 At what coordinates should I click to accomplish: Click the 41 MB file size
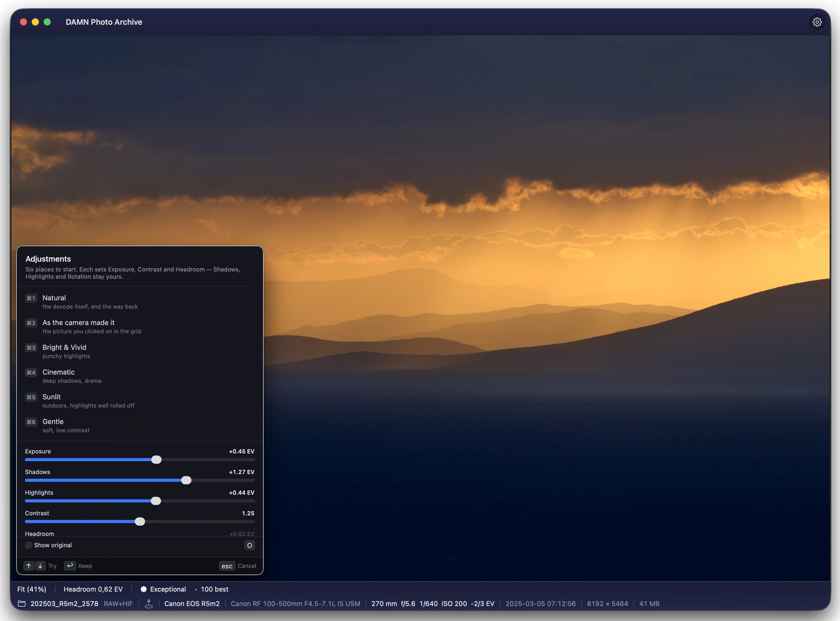[x=649, y=604]
